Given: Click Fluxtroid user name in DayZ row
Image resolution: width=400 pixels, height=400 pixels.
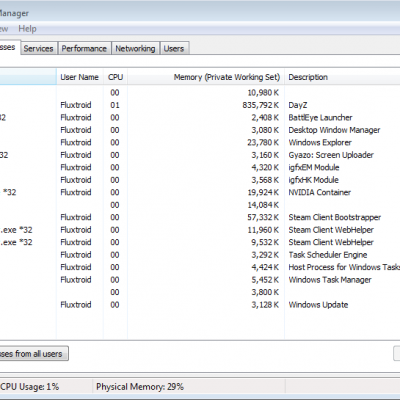Looking at the screenshot, I should click(76, 105).
